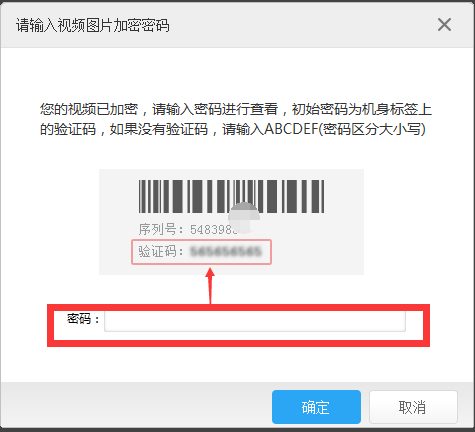Click the red arrow pointing to 验证码

(210, 286)
